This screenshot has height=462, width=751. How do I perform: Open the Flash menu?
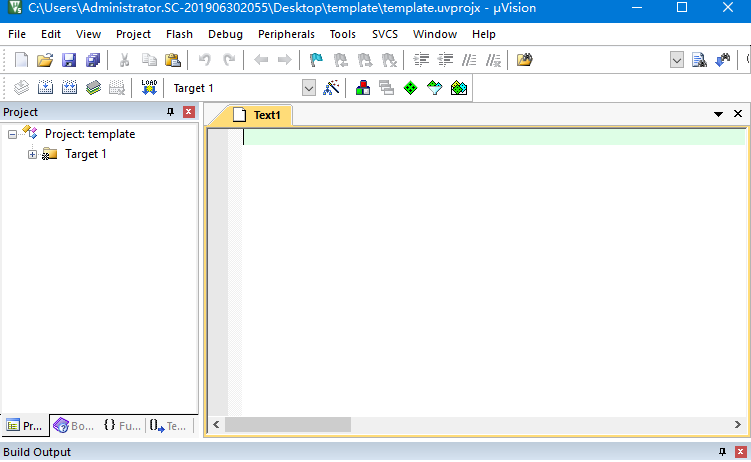click(179, 34)
